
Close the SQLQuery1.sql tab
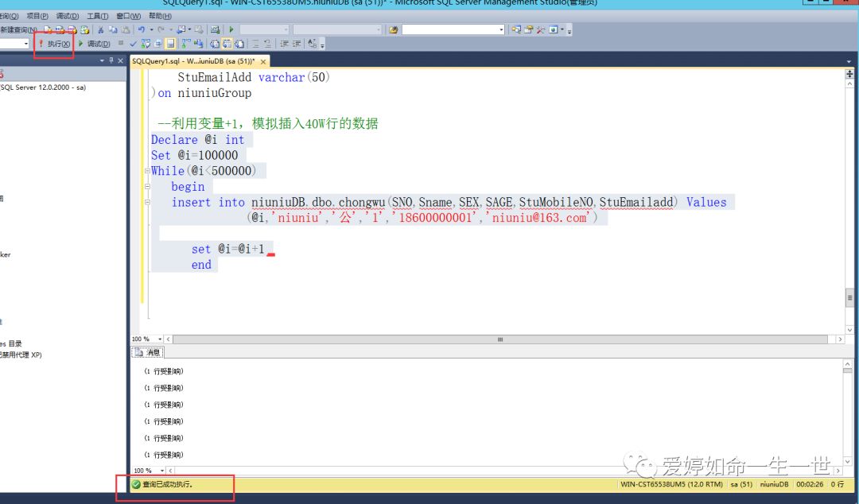tap(263, 62)
